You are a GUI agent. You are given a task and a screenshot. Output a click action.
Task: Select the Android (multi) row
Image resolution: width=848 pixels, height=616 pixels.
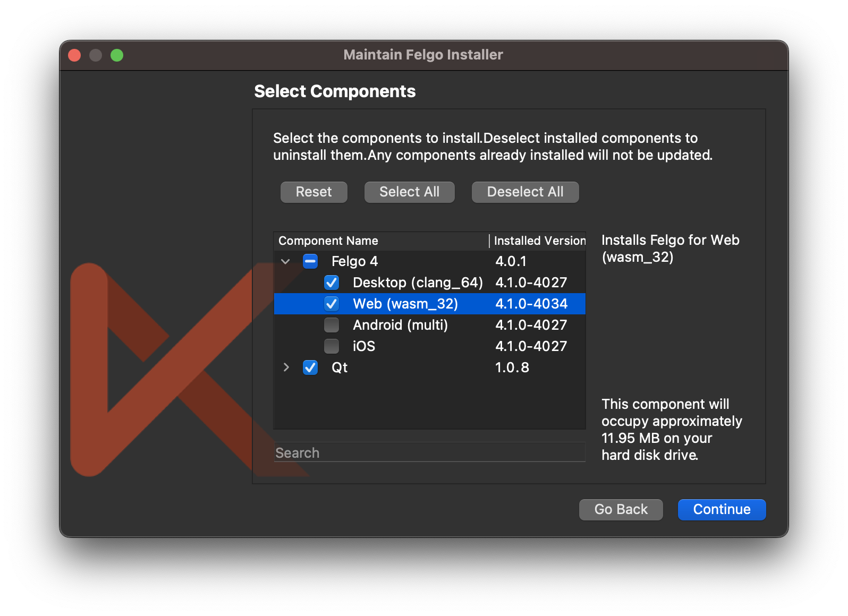(429, 325)
